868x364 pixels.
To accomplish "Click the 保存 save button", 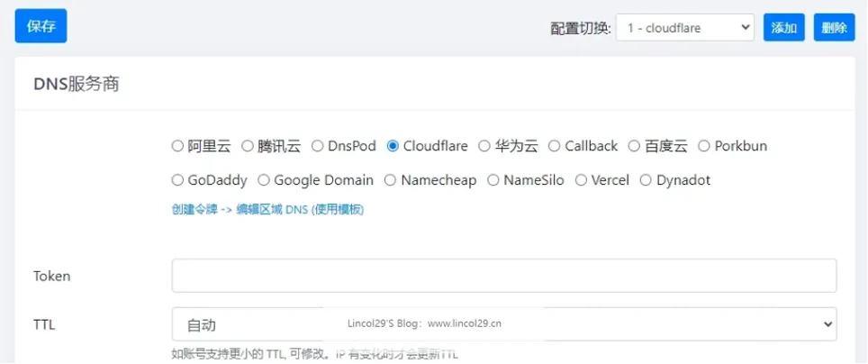I will pyautogui.click(x=41, y=26).
